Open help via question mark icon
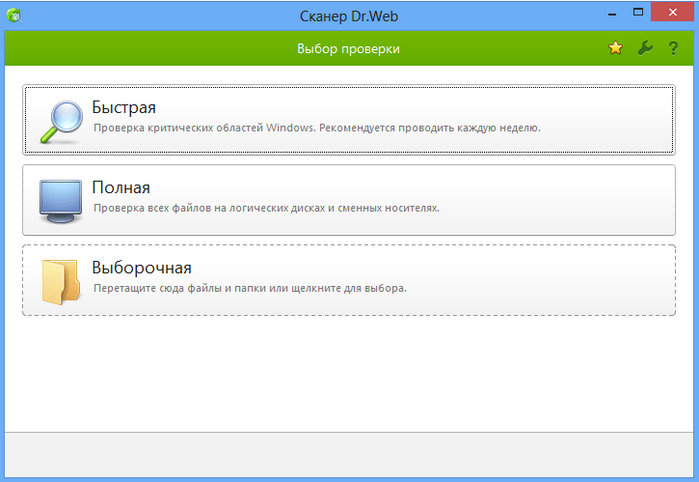Viewport: 699px width, 482px height. [673, 48]
